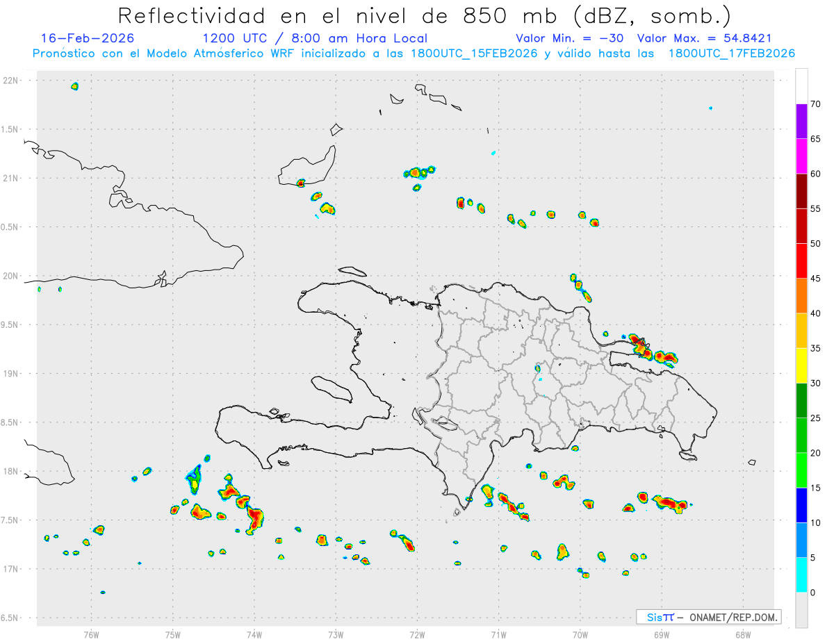Pick the orange 40–45 dBZ colorbar segment
The width and height of the screenshot is (834, 644).
point(801,295)
